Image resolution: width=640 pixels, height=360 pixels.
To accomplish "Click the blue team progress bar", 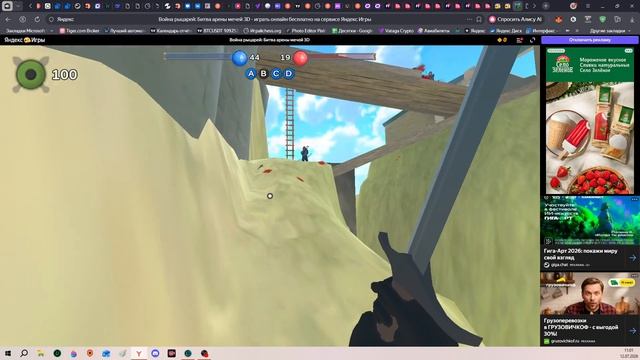I will pos(198,56).
